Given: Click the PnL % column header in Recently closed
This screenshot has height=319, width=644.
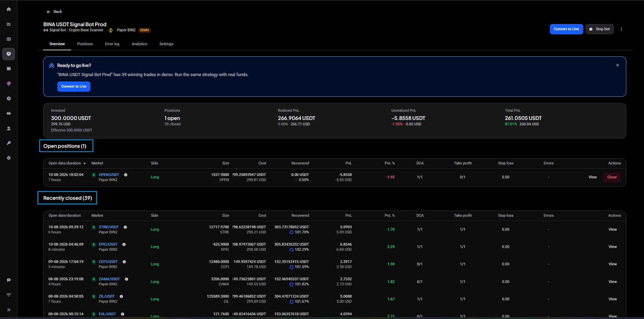Looking at the screenshot, I should coord(390,216).
